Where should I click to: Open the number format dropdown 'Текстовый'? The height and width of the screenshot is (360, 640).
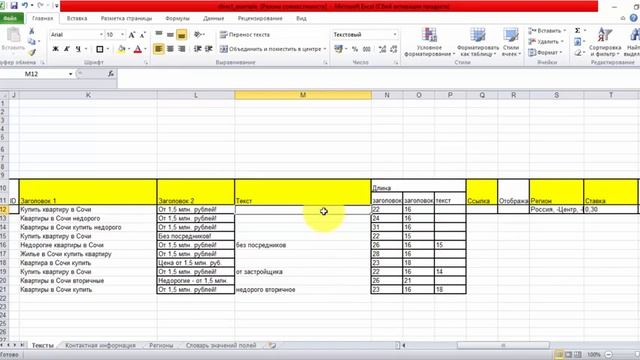click(x=395, y=35)
